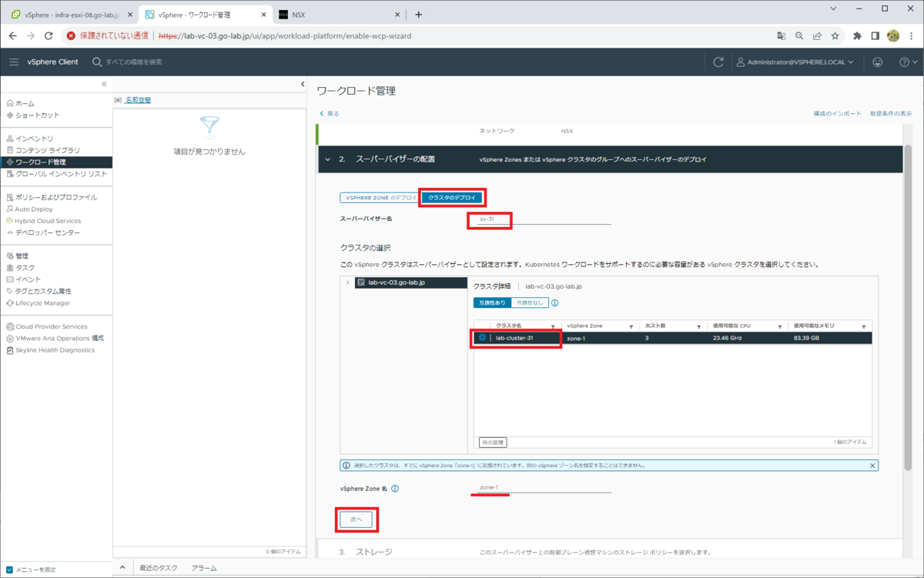Filter the 使用可能なメモリ column

tap(864, 326)
